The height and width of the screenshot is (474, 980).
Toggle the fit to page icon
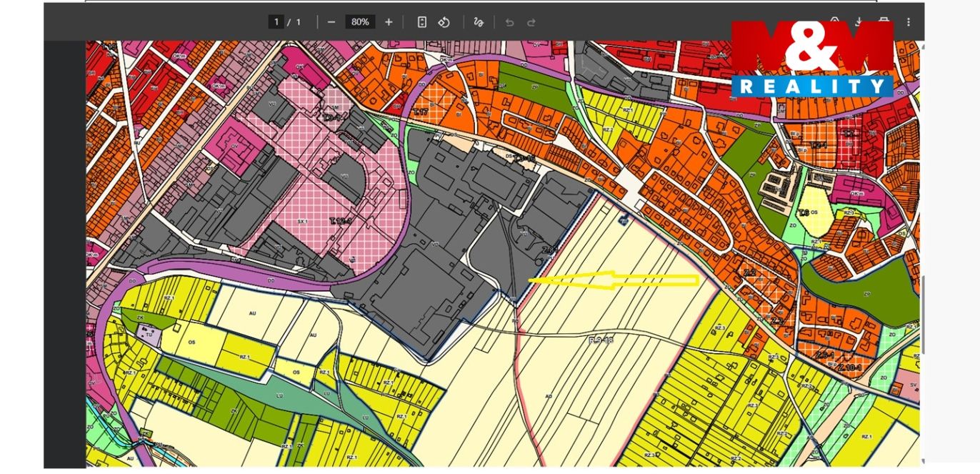(x=421, y=22)
